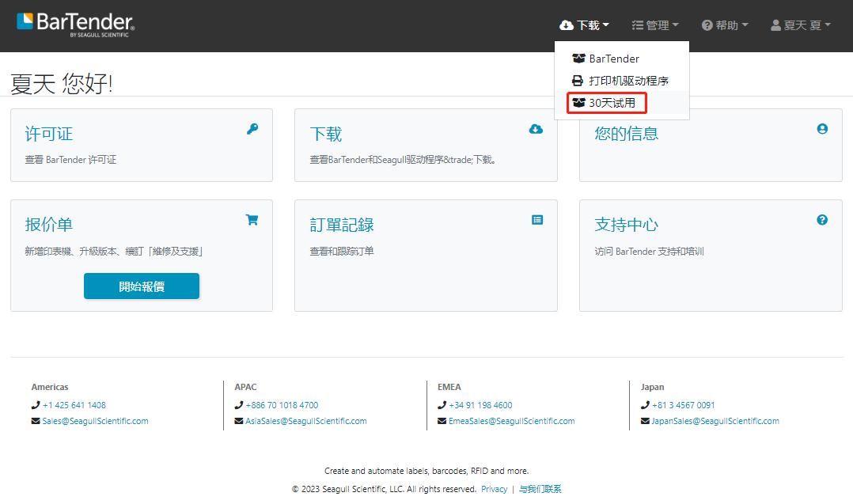Email JapanSales@SeagullScientific.com
The image size is (853, 504).
715,421
